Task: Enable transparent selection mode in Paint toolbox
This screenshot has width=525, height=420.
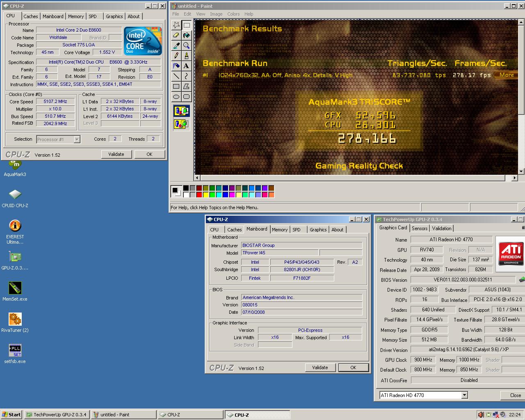Action: click(181, 123)
